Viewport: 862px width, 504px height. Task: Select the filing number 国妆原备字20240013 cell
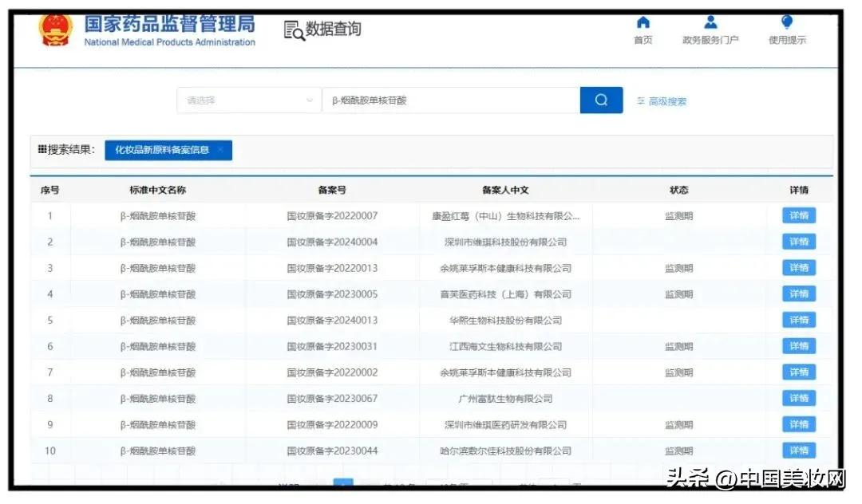332,320
